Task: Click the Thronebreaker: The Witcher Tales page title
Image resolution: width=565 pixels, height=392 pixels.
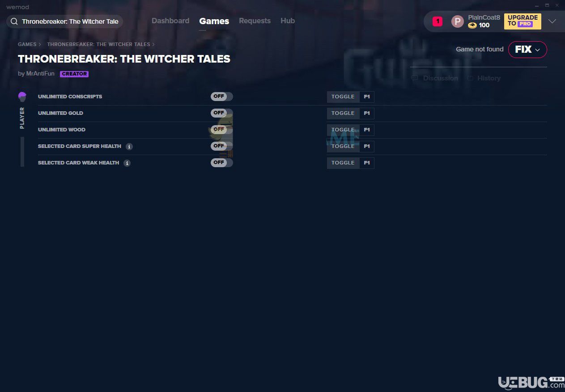Action: click(124, 59)
